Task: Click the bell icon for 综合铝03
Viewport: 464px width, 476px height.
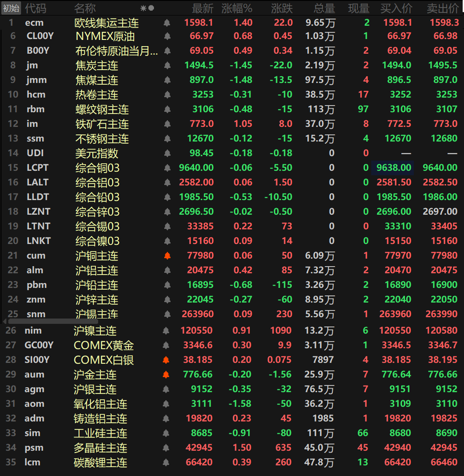Action: (167, 182)
